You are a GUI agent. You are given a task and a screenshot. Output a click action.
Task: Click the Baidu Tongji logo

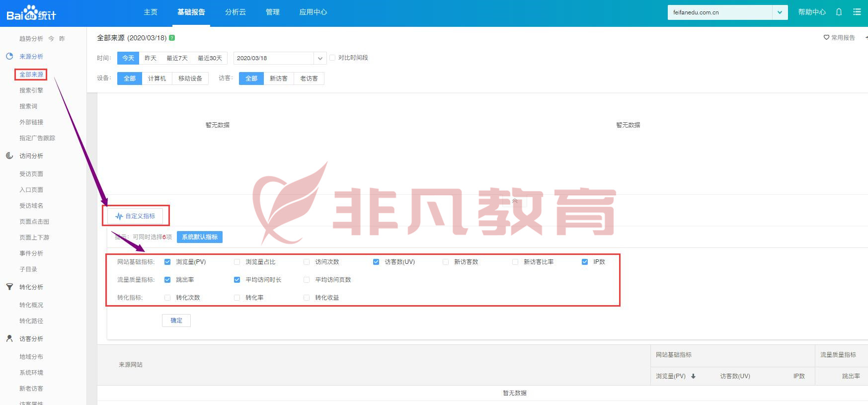tap(31, 13)
